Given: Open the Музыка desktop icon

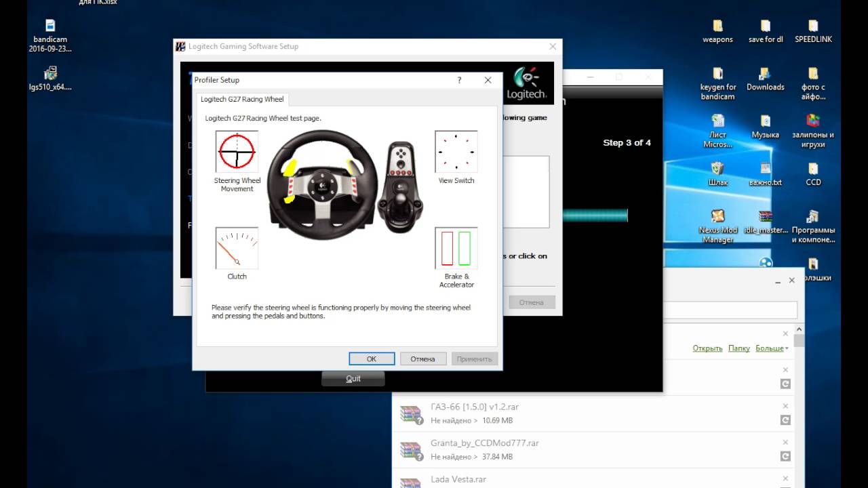Looking at the screenshot, I should coord(766,126).
